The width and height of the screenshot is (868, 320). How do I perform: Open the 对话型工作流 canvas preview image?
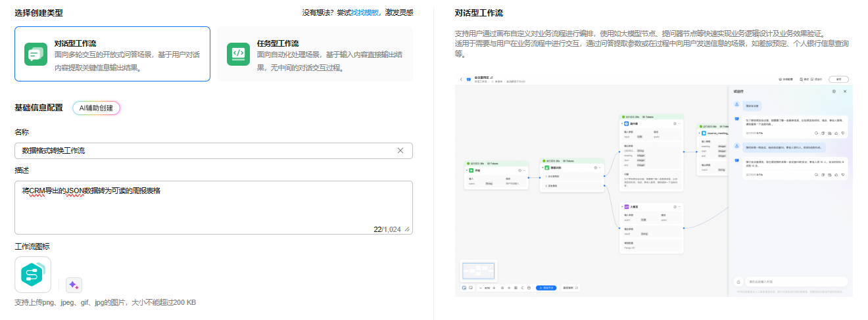point(654,185)
